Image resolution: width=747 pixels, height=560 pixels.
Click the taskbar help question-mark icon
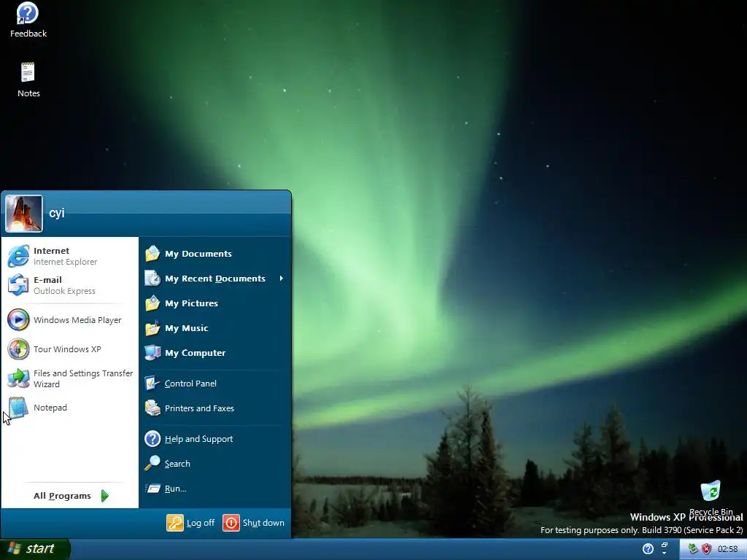(648, 549)
